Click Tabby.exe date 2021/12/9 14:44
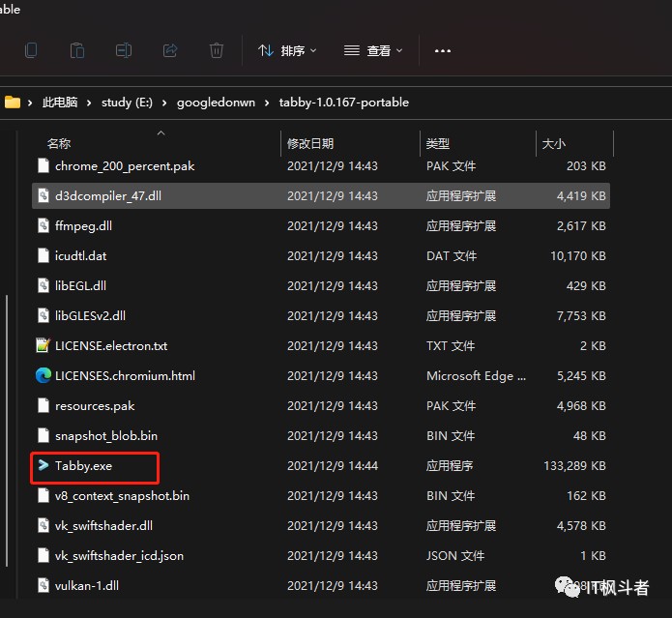 click(x=333, y=466)
